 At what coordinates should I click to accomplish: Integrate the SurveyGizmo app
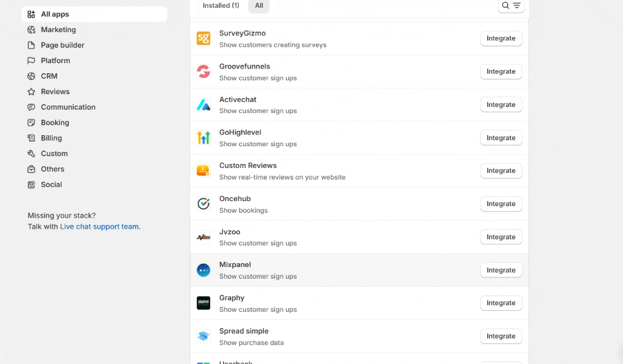point(501,38)
